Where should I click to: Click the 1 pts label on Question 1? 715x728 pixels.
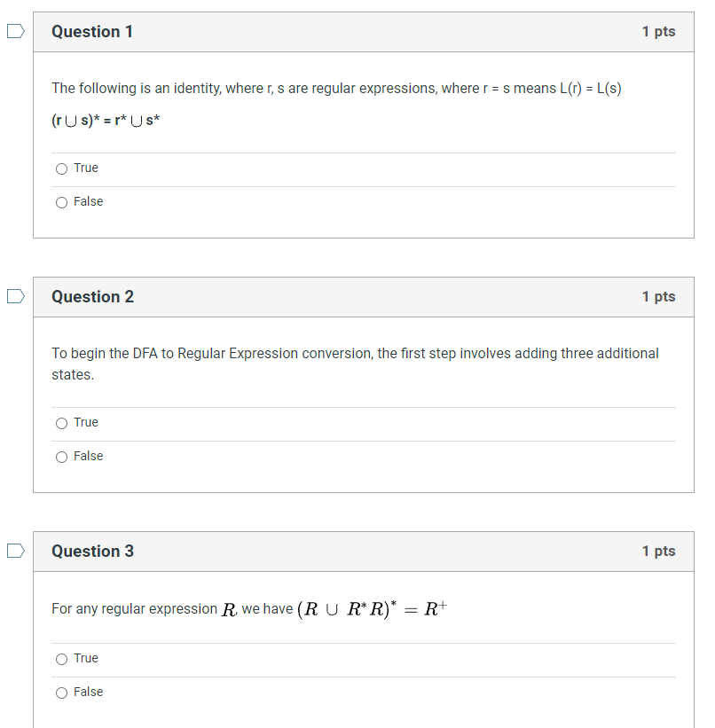pos(659,31)
